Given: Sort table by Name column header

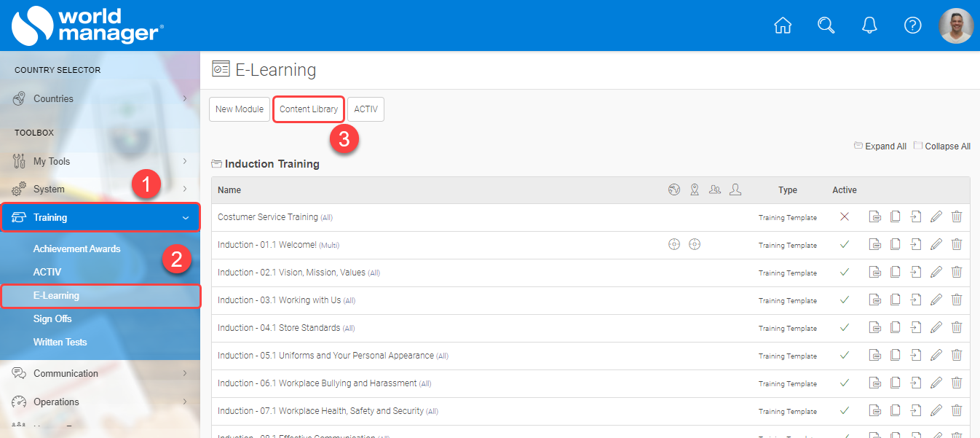Looking at the screenshot, I should coord(229,189).
